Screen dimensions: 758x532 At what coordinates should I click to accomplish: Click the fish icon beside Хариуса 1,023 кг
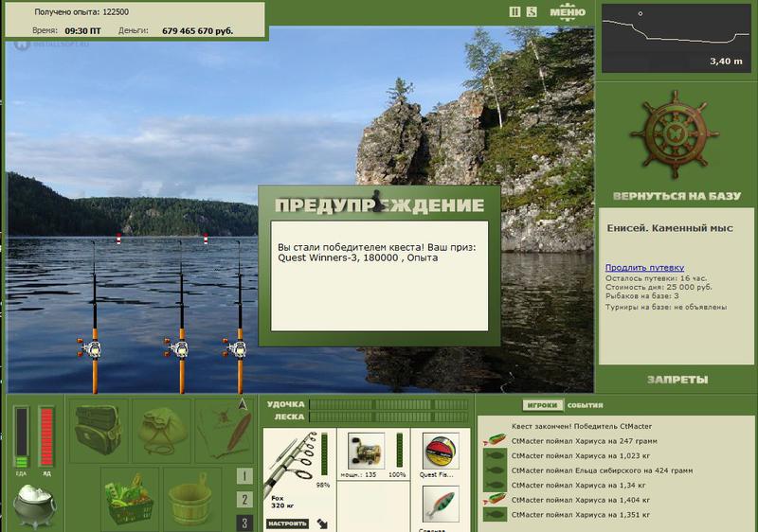pos(495,455)
